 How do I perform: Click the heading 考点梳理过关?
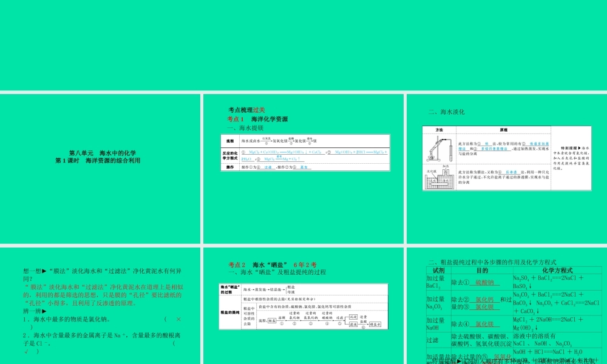point(246,110)
